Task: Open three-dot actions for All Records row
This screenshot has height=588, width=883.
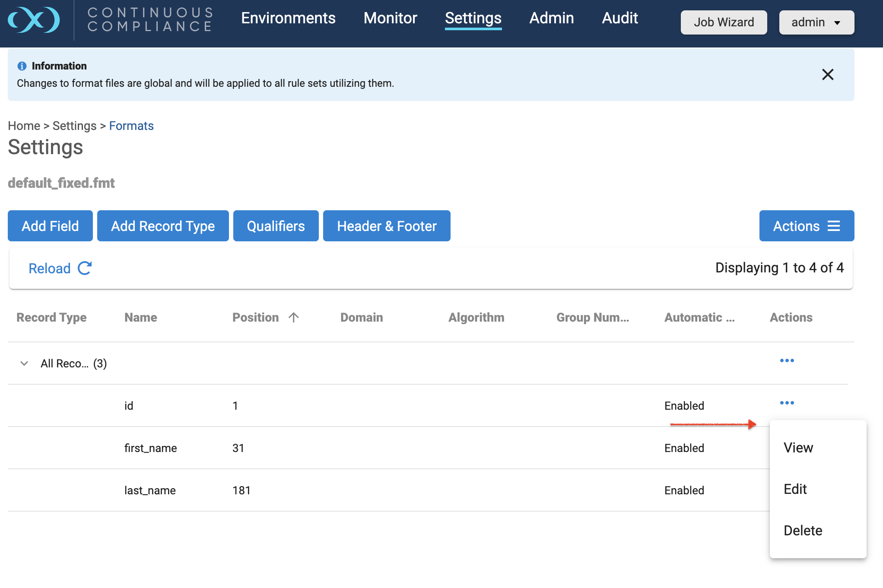Action: click(787, 360)
